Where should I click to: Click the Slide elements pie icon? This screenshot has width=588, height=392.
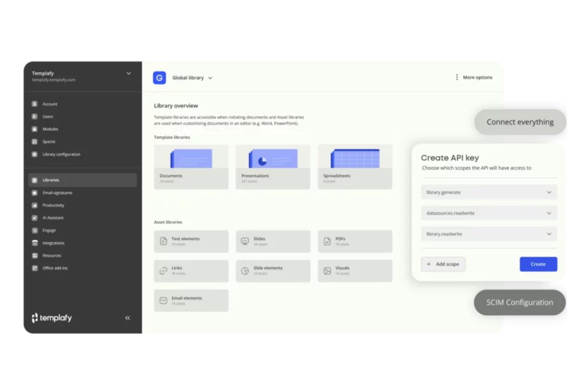(245, 271)
